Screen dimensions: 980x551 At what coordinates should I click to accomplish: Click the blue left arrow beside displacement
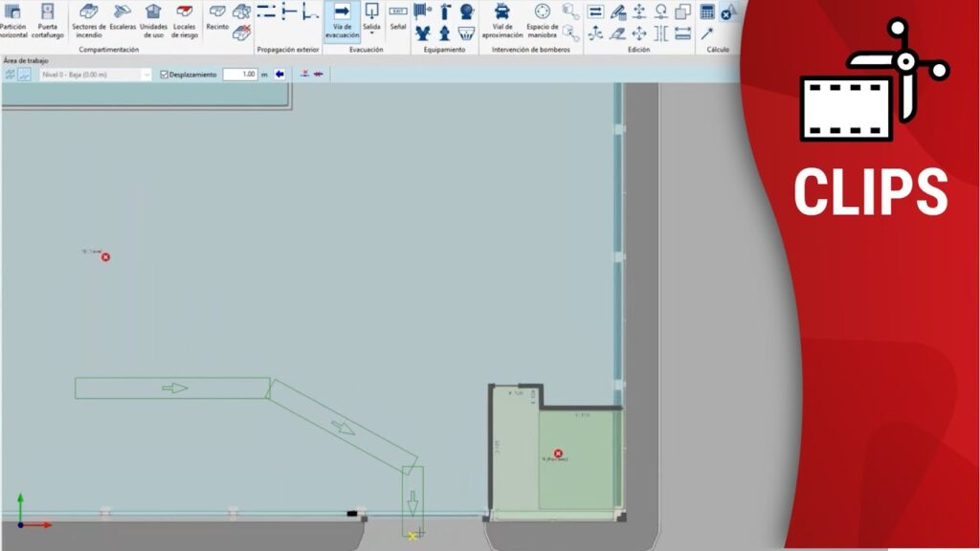pos(279,74)
